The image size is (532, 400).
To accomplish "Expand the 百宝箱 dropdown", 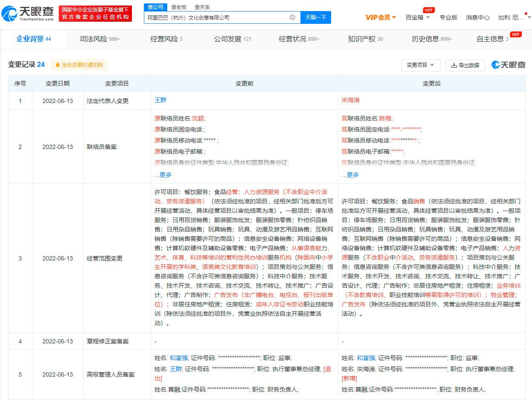I will coord(418,17).
